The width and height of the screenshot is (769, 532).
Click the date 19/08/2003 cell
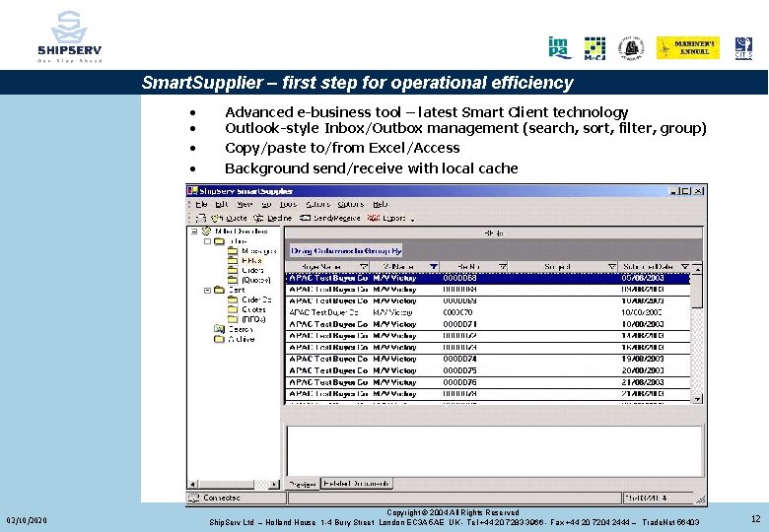pos(643,359)
